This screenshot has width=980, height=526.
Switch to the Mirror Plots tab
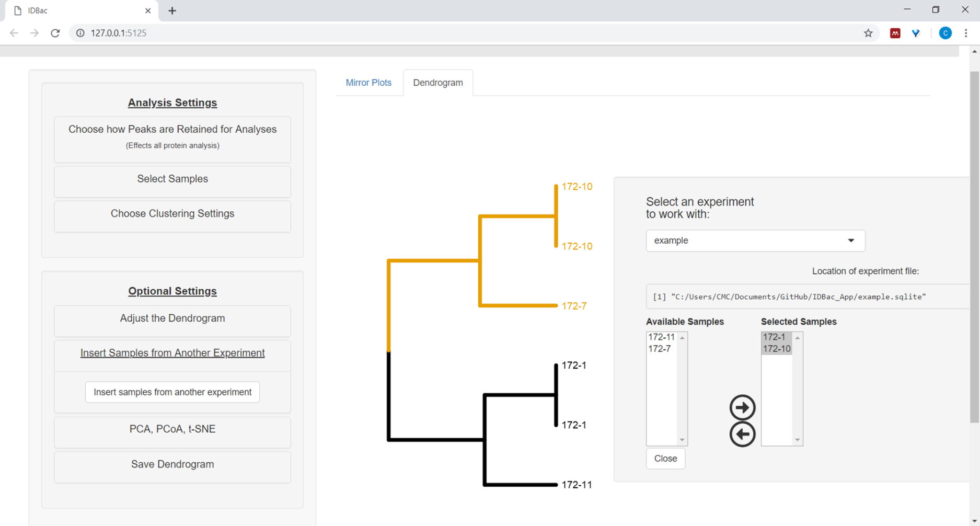(x=368, y=83)
